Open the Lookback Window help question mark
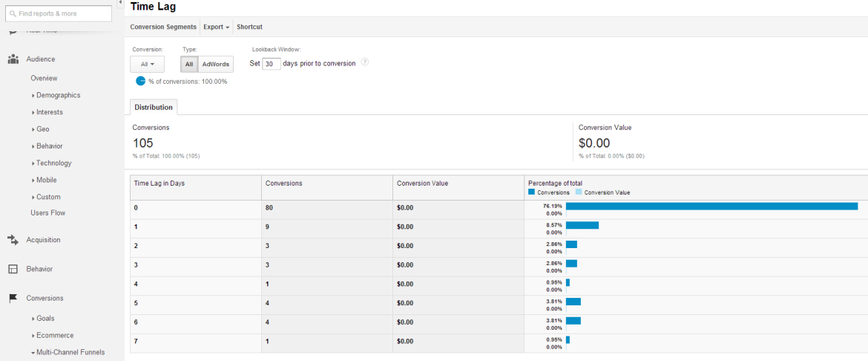The height and width of the screenshot is (361, 868). click(x=365, y=62)
